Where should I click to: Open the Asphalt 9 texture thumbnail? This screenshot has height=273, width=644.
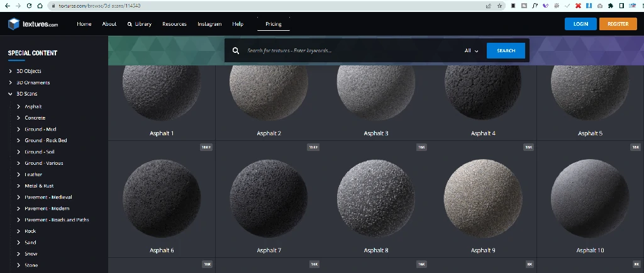(x=483, y=196)
